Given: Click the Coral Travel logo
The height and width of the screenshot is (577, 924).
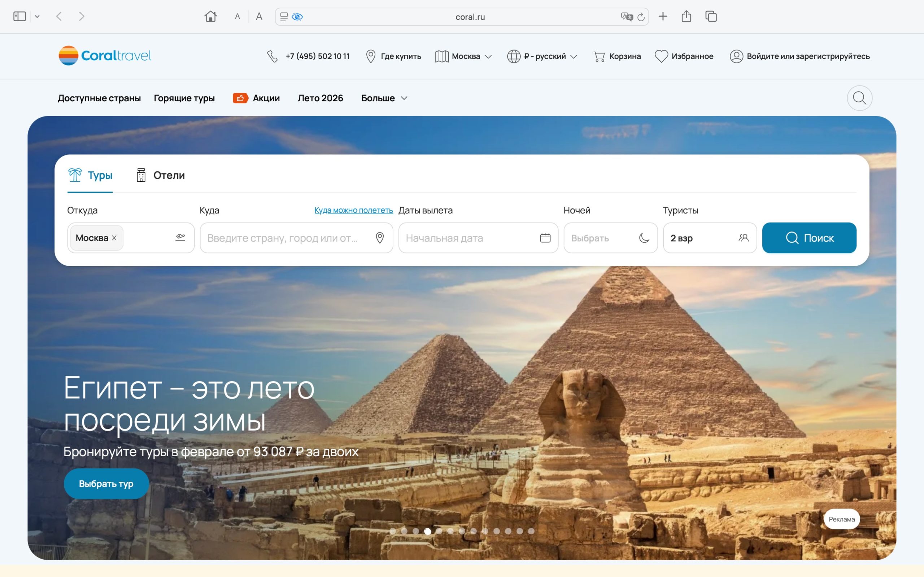Looking at the screenshot, I should pyautogui.click(x=105, y=56).
